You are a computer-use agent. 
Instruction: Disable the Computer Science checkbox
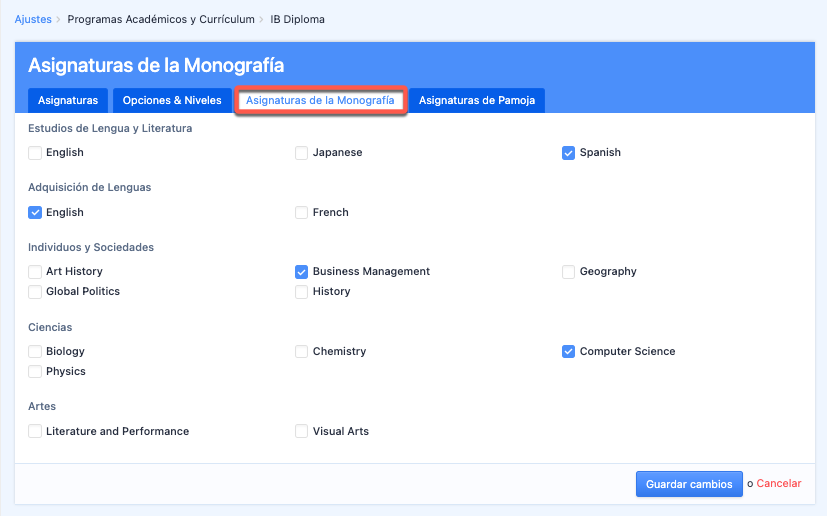pos(569,352)
